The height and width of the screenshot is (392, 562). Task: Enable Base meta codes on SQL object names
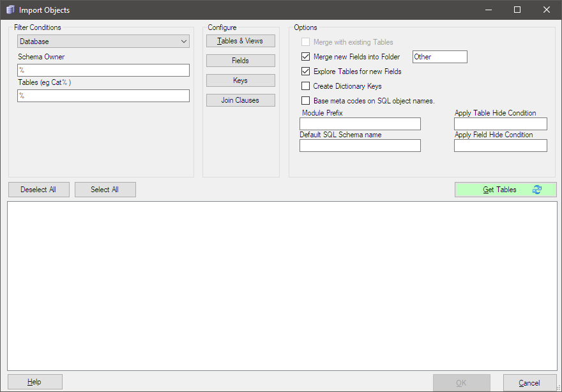click(x=305, y=101)
